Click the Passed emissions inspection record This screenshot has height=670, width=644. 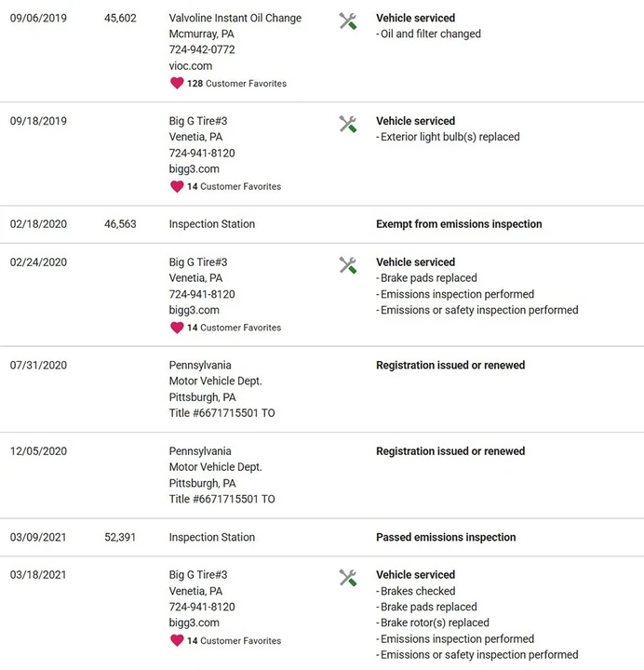pos(446,537)
